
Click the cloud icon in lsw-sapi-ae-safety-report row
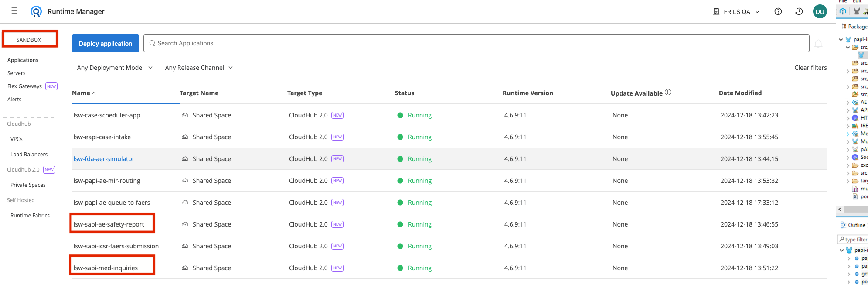[185, 224]
